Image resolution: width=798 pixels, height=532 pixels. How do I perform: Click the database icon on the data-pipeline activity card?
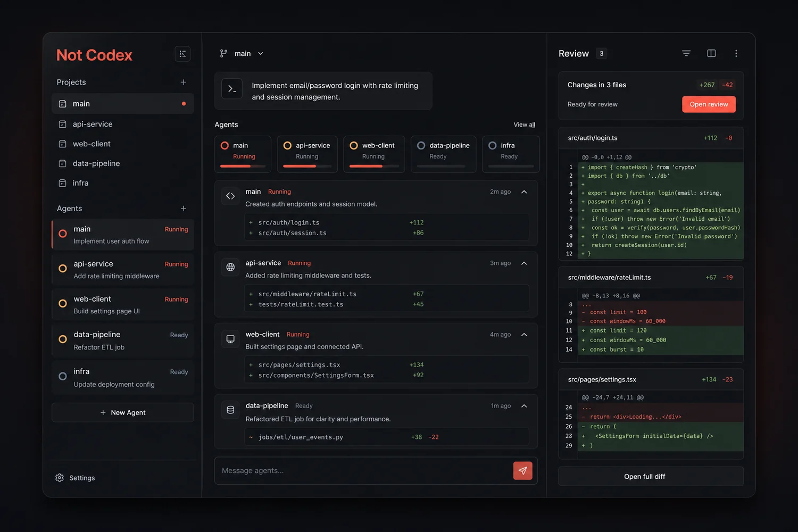[x=230, y=410]
